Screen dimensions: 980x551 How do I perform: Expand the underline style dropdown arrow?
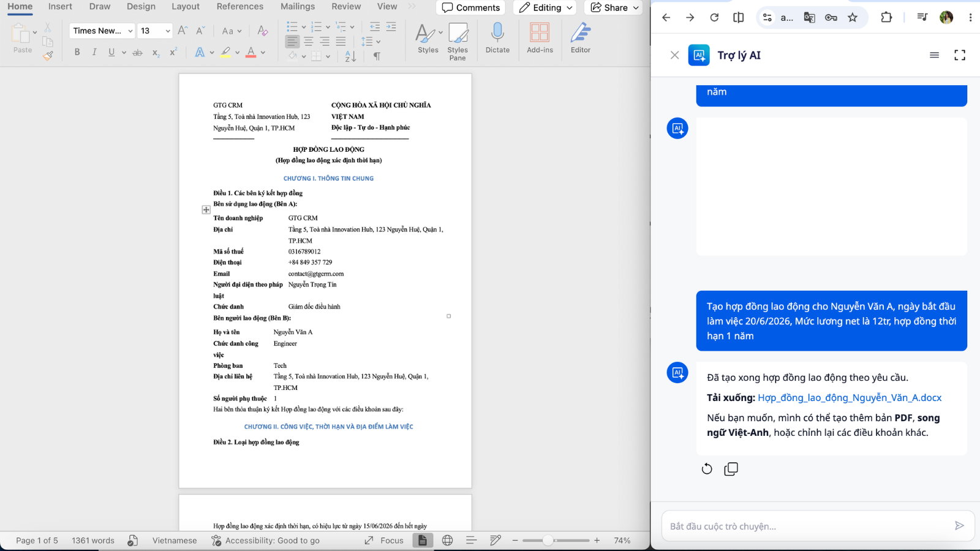point(124,53)
